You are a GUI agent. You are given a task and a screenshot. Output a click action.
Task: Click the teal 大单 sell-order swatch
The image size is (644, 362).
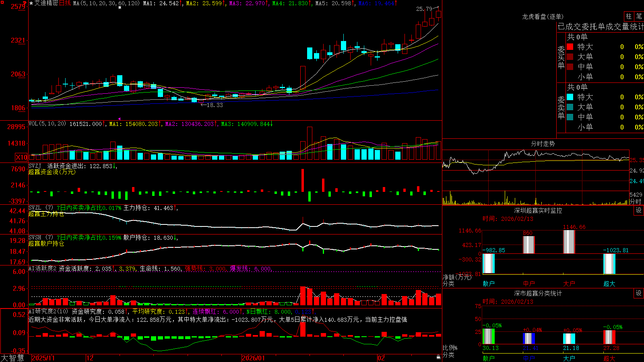point(570,107)
